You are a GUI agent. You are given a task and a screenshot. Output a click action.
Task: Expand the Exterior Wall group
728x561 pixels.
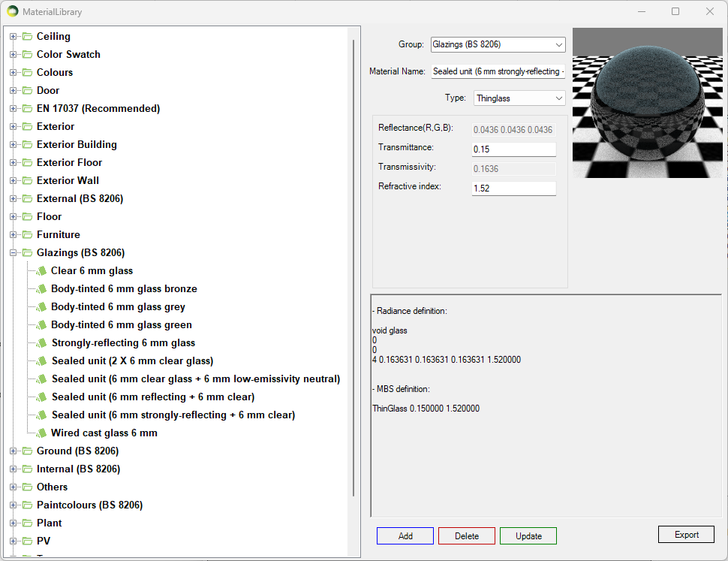13,181
